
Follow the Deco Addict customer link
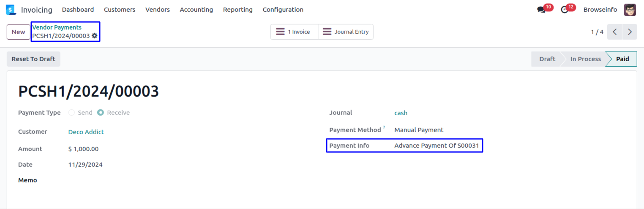pyautogui.click(x=86, y=132)
